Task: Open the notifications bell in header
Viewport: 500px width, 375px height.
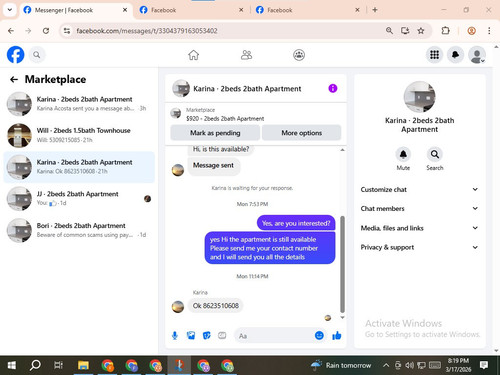Action: coord(455,55)
